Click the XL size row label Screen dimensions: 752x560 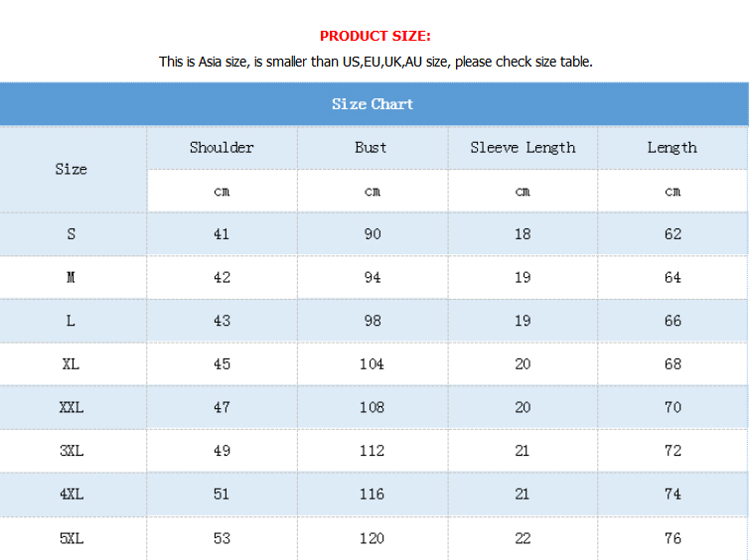[x=71, y=364]
